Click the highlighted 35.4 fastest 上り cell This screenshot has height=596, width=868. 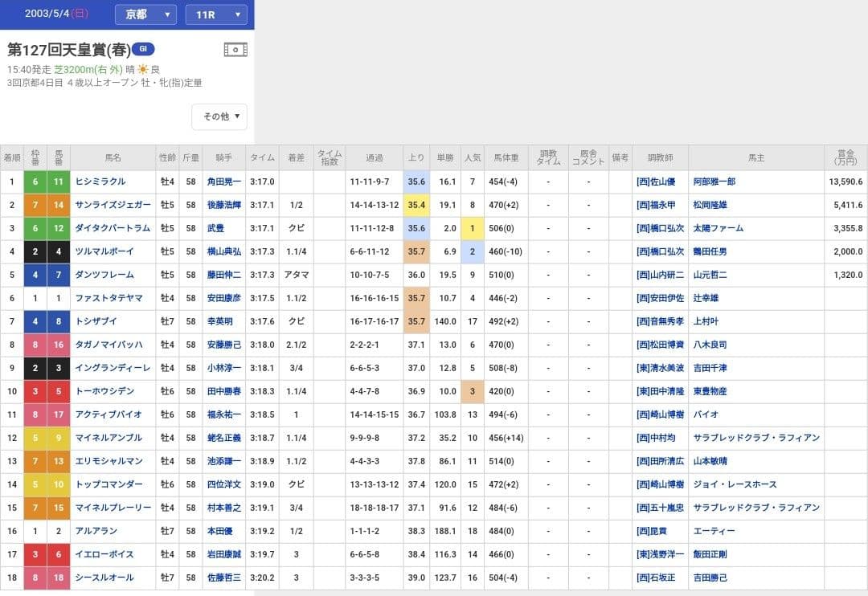(x=416, y=206)
